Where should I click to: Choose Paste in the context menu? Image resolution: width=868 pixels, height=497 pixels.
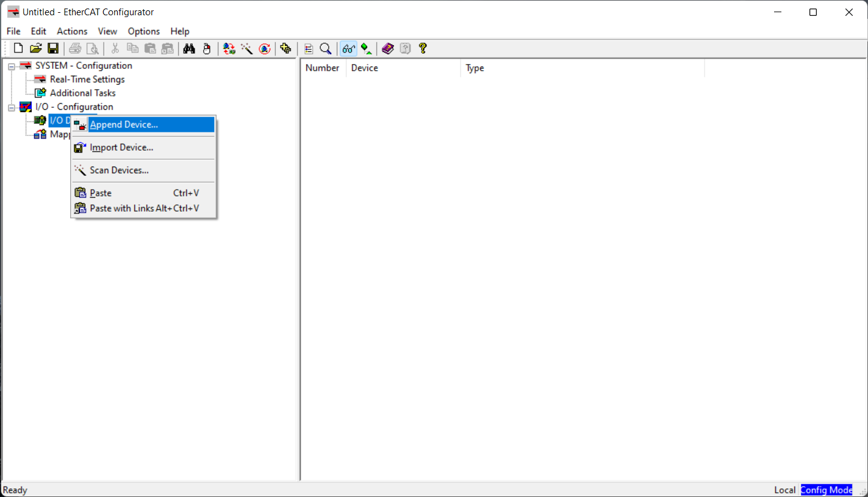tap(143, 193)
